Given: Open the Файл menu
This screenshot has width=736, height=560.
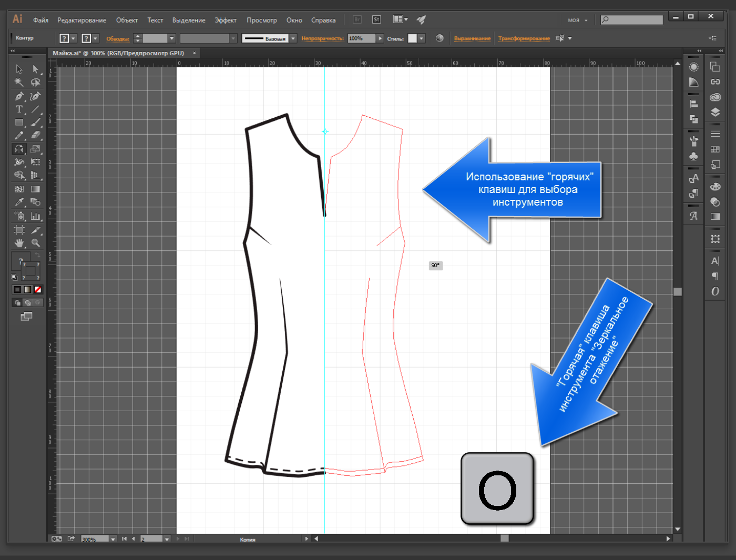Looking at the screenshot, I should tap(40, 20).
